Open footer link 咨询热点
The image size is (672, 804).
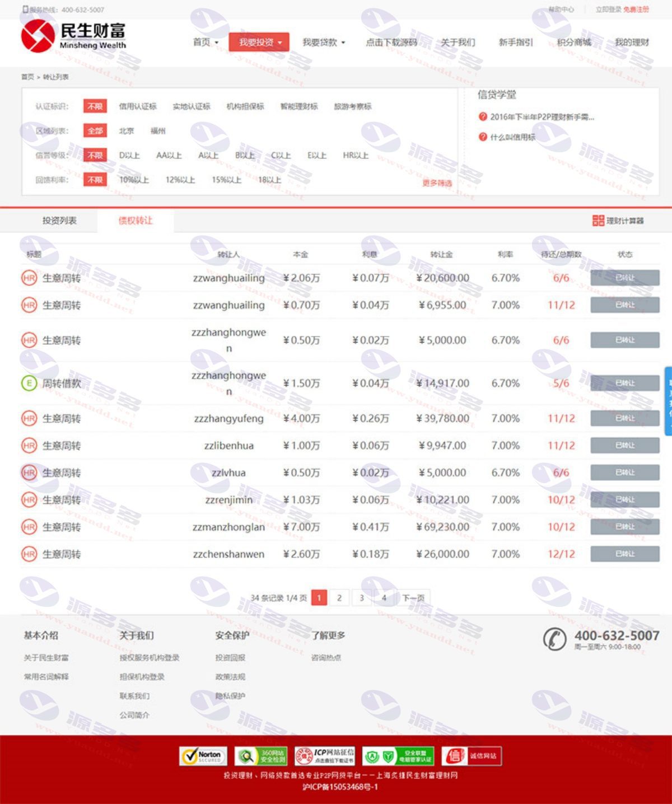click(x=326, y=658)
